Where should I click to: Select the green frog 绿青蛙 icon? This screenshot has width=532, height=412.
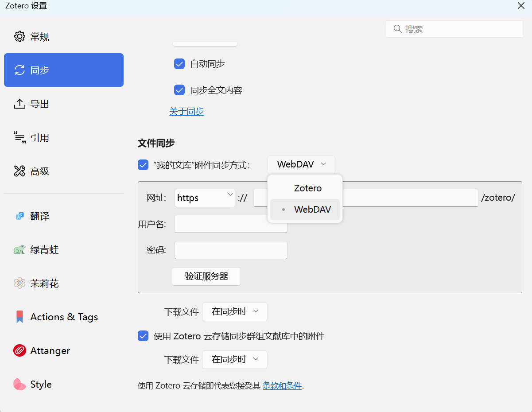(x=19, y=250)
